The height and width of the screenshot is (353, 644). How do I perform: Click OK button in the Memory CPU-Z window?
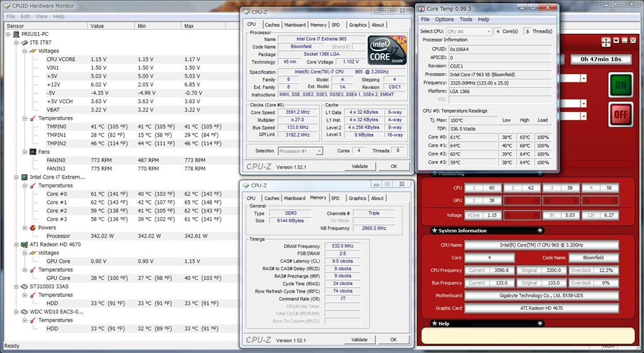tap(393, 340)
